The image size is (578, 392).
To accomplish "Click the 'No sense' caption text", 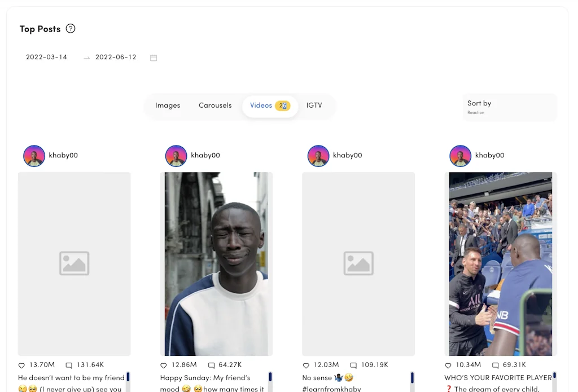I will pos(317,378).
